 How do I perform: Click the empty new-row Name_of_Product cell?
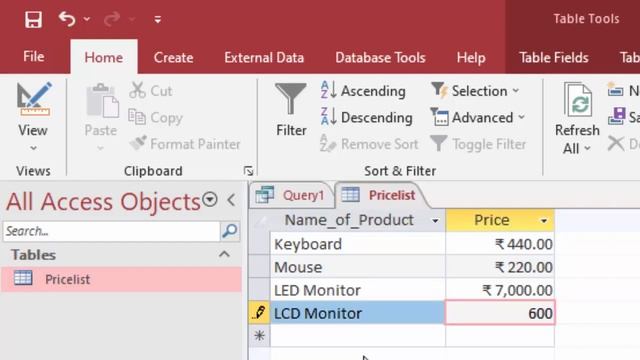(358, 336)
